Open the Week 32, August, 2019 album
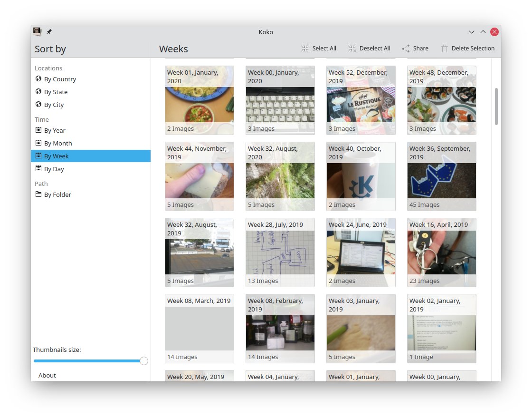 (199, 253)
